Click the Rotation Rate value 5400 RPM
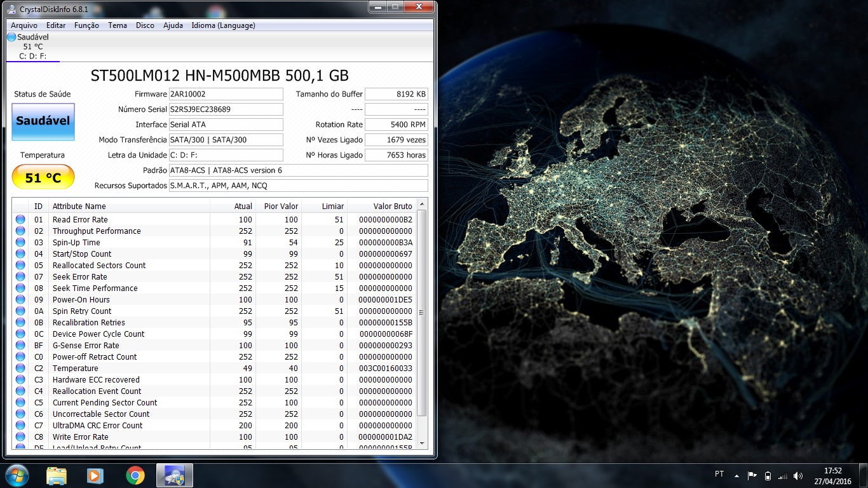868x488 pixels. tap(397, 125)
